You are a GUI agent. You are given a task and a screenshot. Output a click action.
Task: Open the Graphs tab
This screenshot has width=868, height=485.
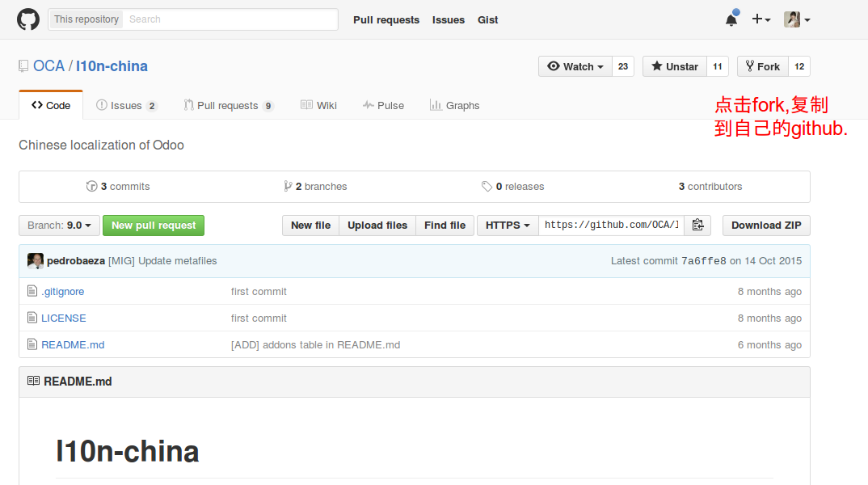(x=454, y=105)
